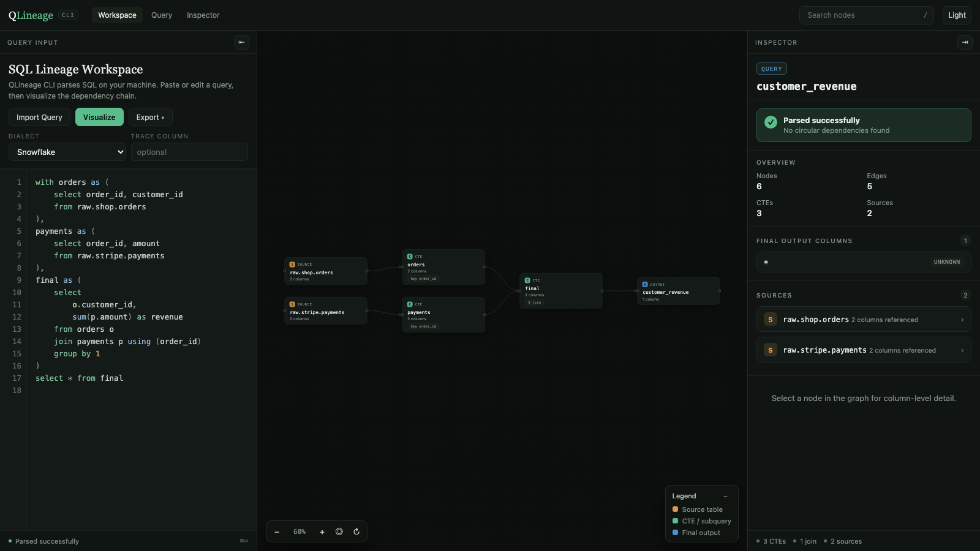Click the QUERY tag in Inspector
The height and width of the screenshot is (551, 980).
pos(772,69)
